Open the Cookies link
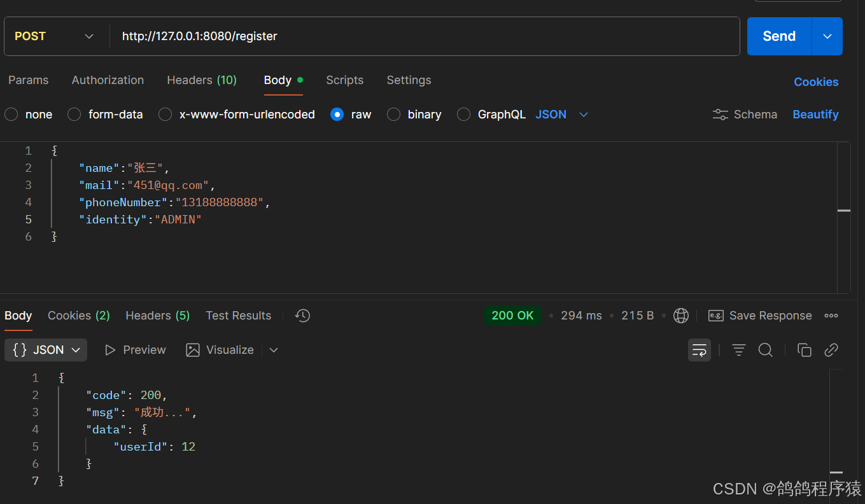 816,82
